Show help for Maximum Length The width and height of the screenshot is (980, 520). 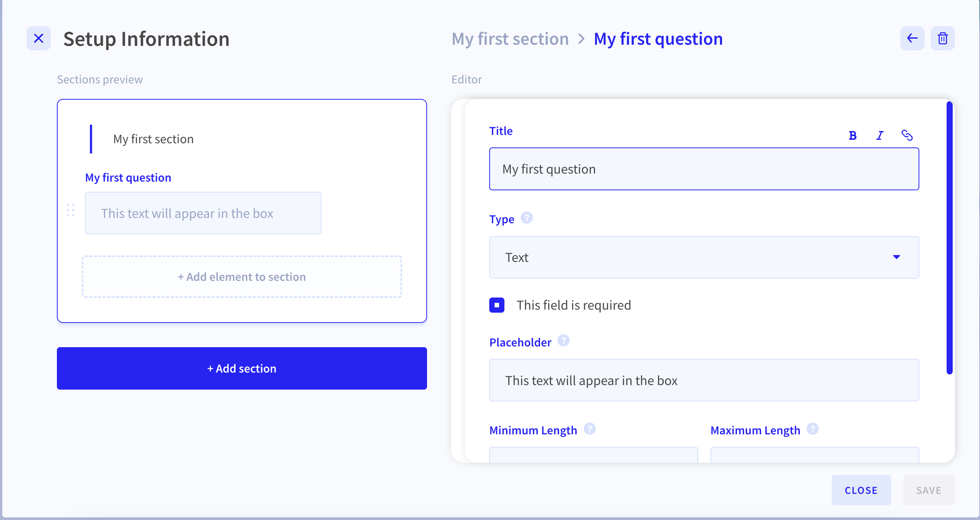(x=813, y=429)
